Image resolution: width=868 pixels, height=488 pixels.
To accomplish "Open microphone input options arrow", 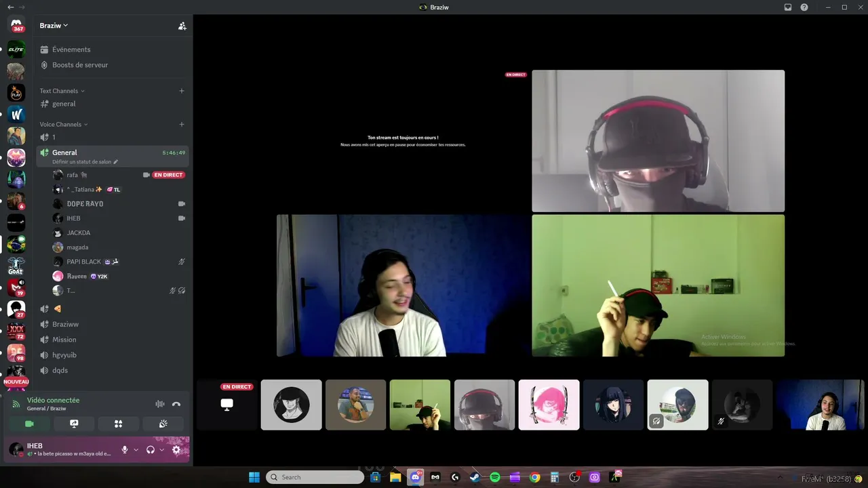I will pos(136,449).
